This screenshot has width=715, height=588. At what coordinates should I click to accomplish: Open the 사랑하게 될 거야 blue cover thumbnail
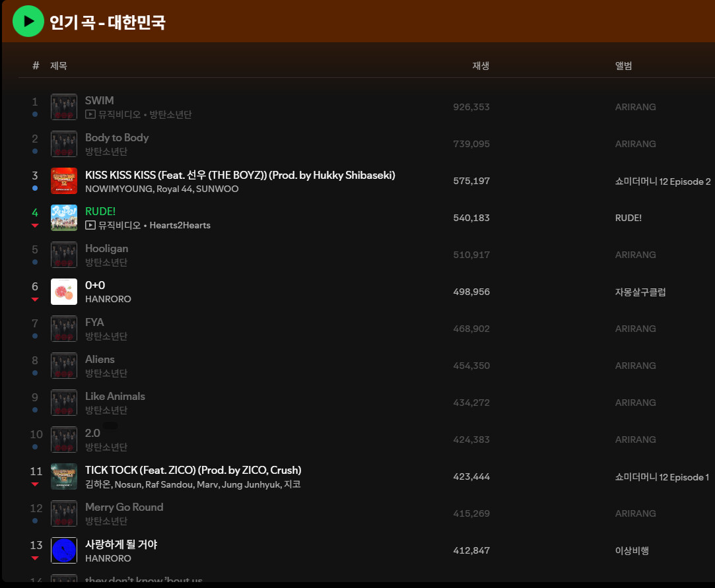pos(64,550)
